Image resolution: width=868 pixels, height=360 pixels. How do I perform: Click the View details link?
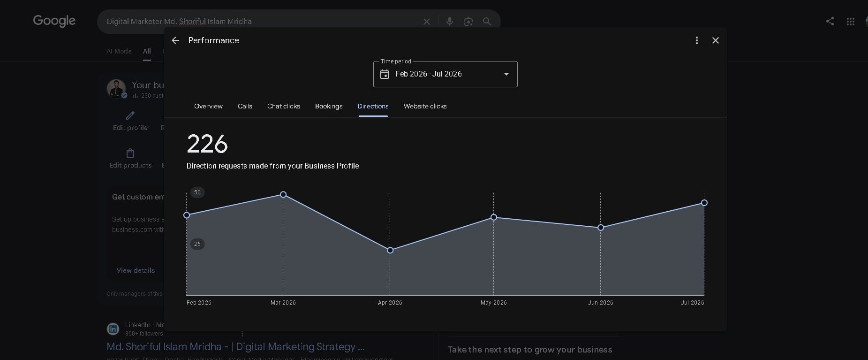coord(136,270)
